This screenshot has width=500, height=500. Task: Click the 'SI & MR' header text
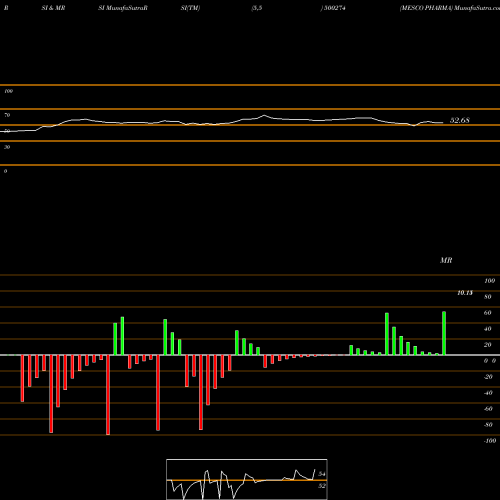pos(53,8)
